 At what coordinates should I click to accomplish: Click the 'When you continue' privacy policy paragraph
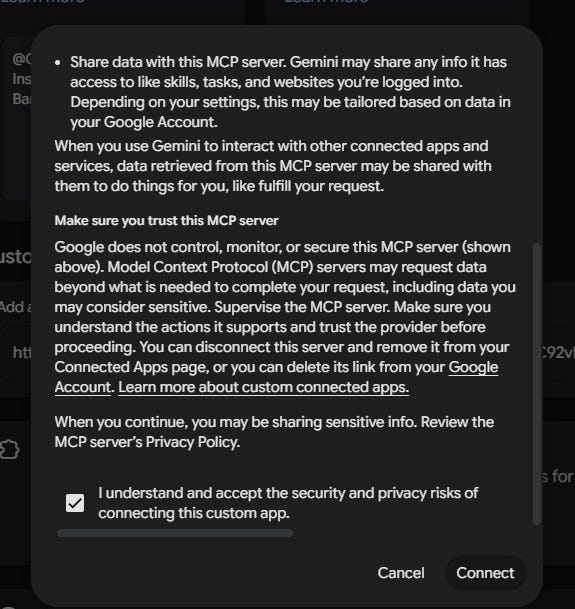tap(274, 432)
